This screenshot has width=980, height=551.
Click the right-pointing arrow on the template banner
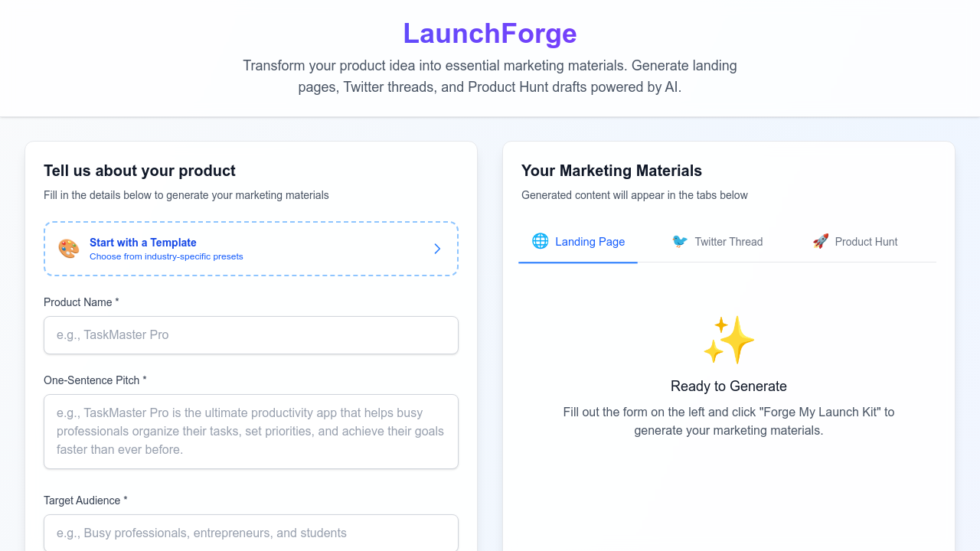[437, 249]
